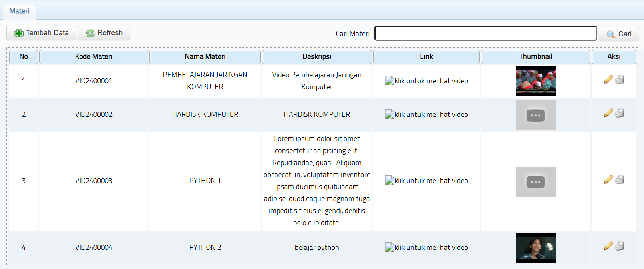Screen dimensions: 644x269
Task: Click the trash delete icon for VID2400001
Action: click(620, 80)
